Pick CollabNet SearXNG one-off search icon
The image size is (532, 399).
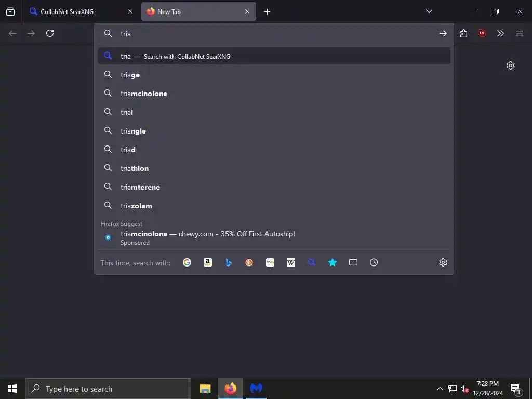[312, 262]
